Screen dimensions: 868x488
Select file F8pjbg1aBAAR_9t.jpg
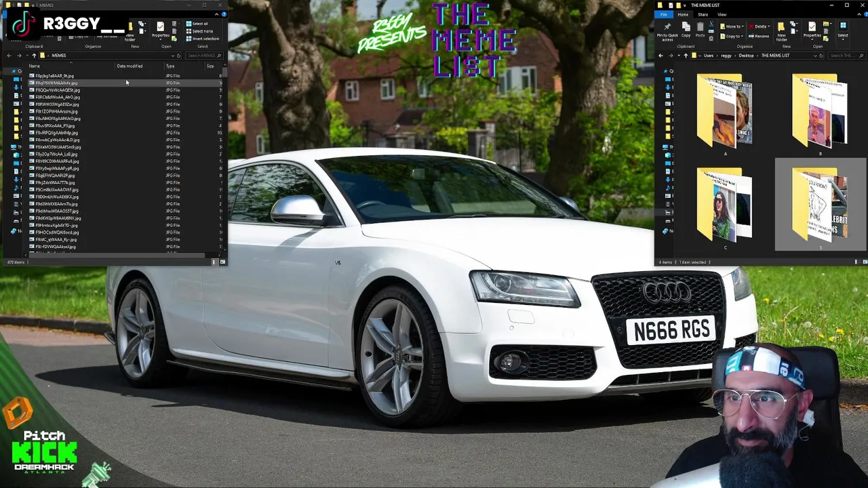pos(53,76)
